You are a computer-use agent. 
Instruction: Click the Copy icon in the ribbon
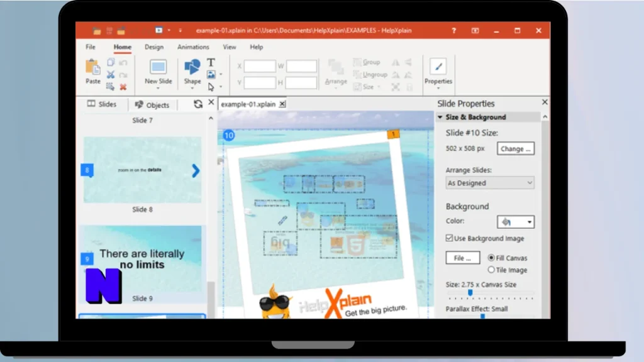point(111,62)
